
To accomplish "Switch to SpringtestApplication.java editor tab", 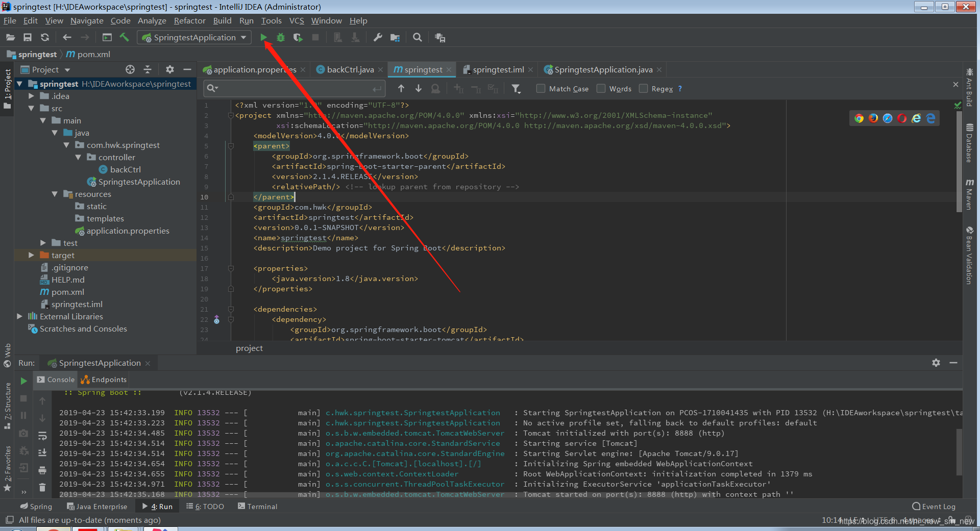I will click(x=603, y=69).
